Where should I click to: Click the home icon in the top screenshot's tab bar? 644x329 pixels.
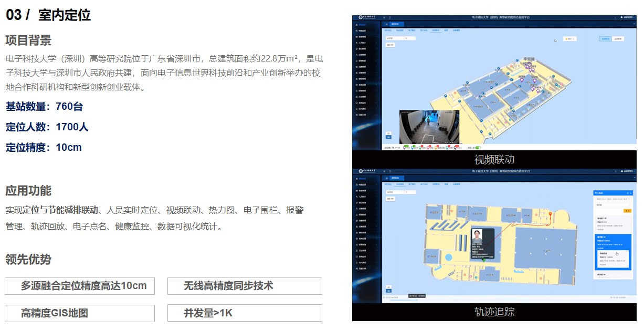click(x=387, y=24)
